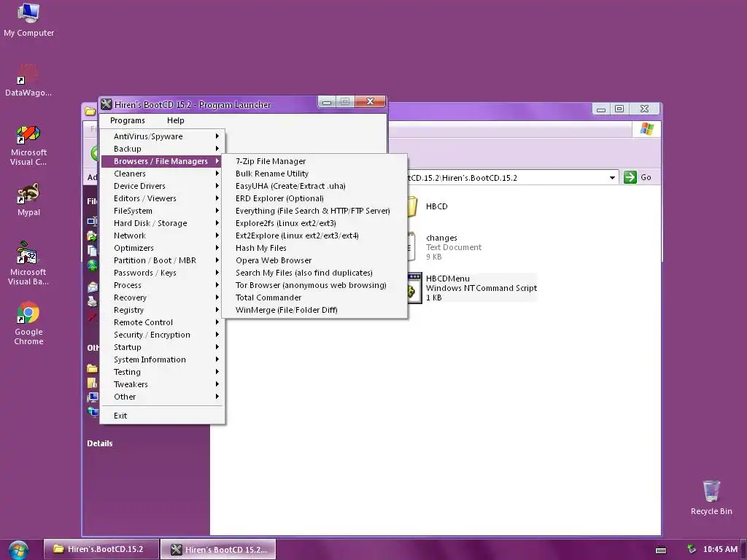Select the changes text document

tap(444, 246)
